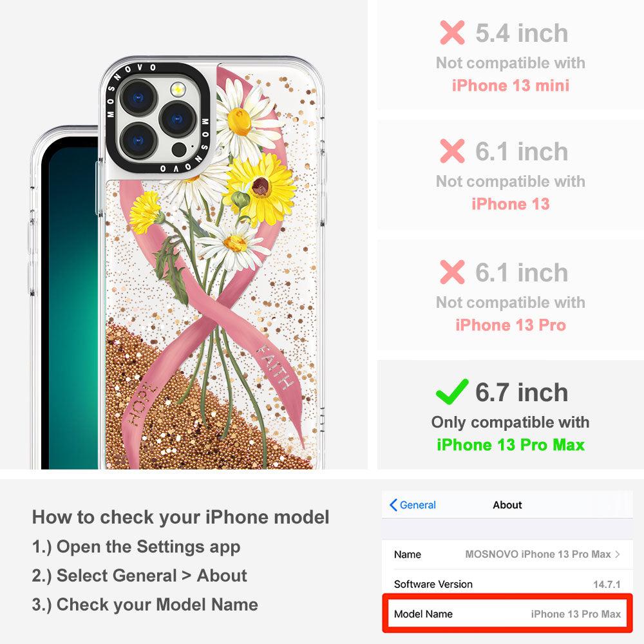Click the top-left camera lens

tap(138, 97)
